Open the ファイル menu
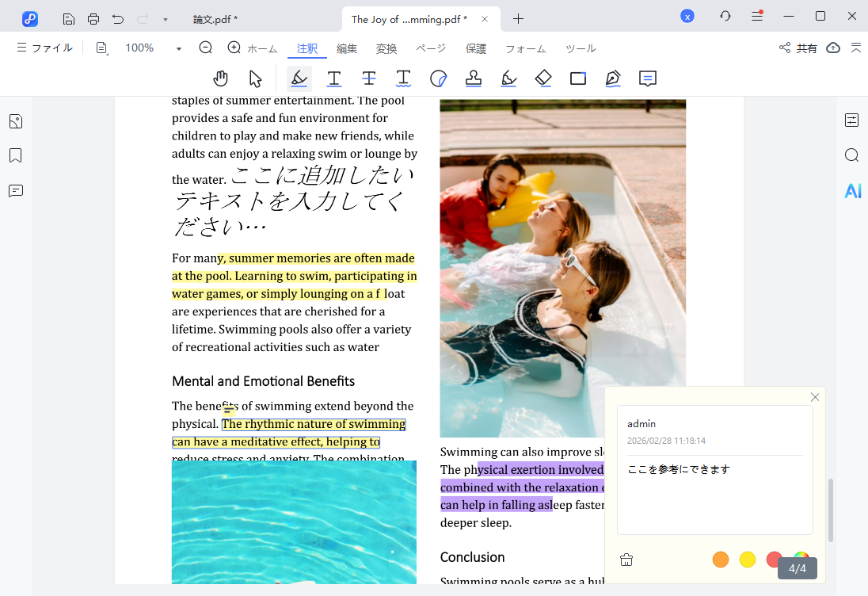Viewport: 868px width, 596px height. click(44, 48)
